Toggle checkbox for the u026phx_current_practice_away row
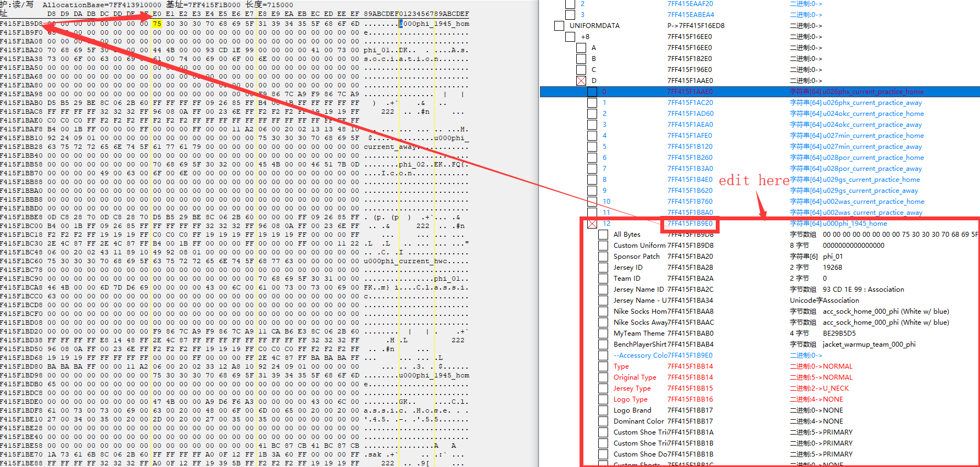This screenshot has width=980, height=467. pyautogui.click(x=592, y=103)
